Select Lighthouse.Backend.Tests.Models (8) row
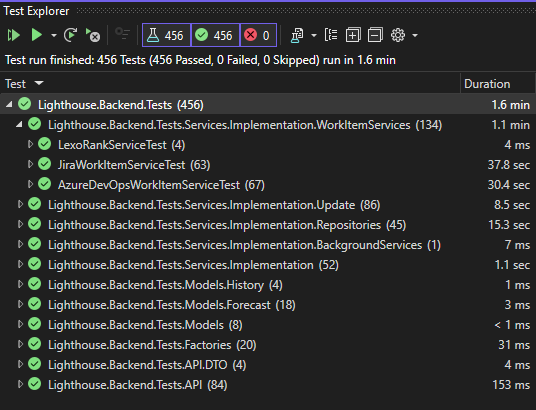536x410 pixels. coord(268,325)
